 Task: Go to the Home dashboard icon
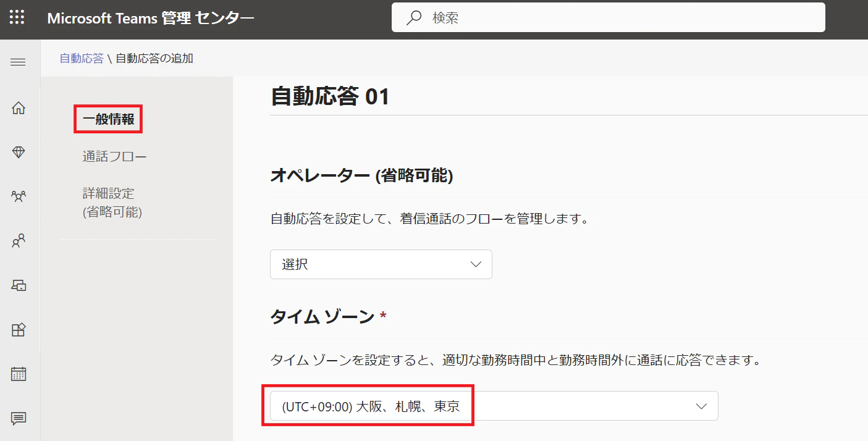click(x=19, y=108)
